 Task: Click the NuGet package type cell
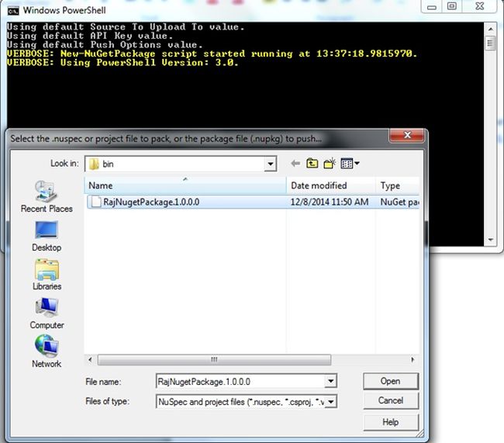tap(399, 202)
